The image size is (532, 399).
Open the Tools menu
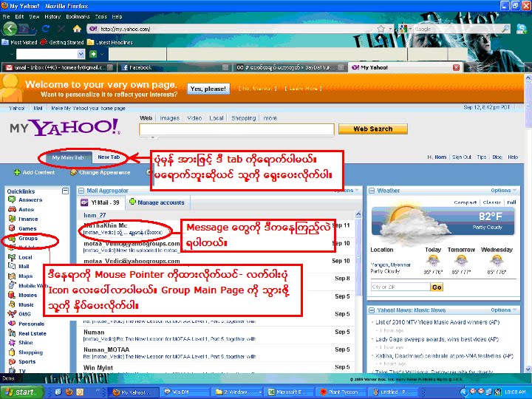[x=100, y=16]
